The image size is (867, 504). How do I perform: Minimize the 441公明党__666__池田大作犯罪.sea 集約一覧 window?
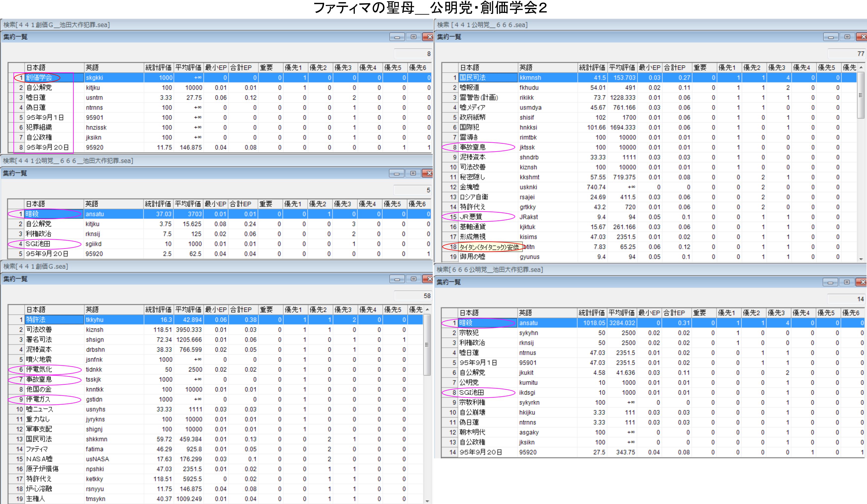396,173
